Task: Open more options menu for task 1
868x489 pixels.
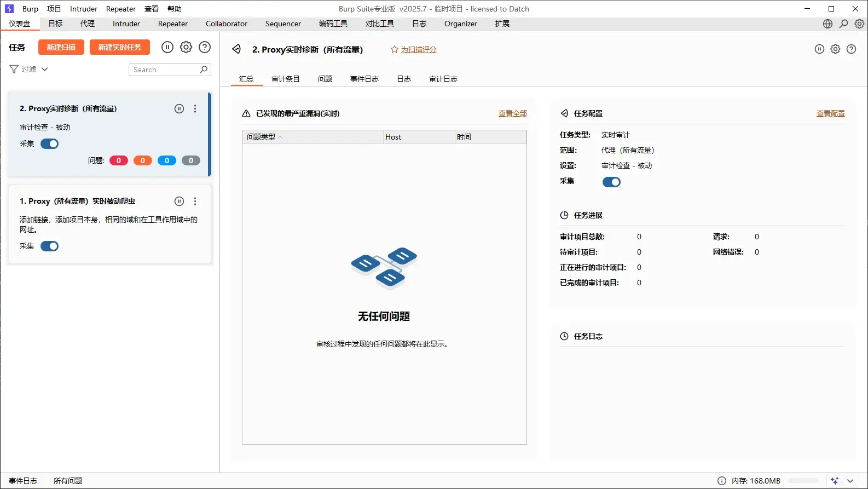Action: click(195, 201)
